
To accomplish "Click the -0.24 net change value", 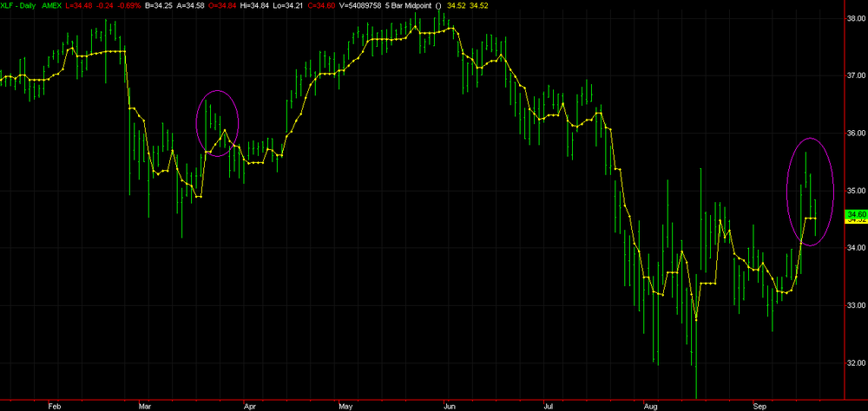I will click(x=105, y=5).
